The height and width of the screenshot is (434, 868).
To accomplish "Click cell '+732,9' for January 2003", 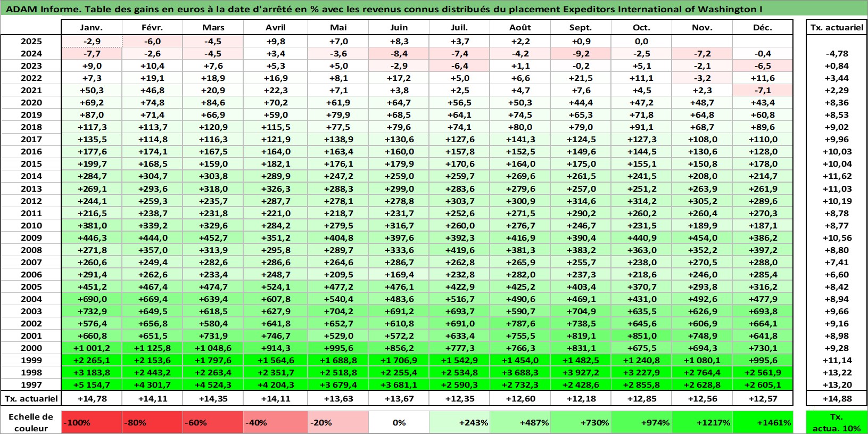I will coord(92,311).
